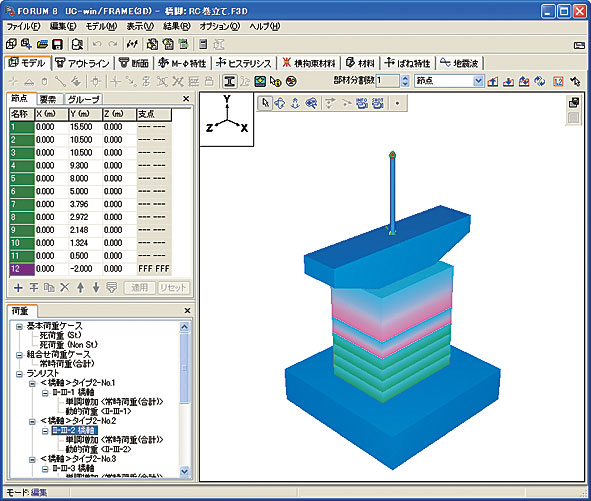Click the 適用 button
The width and height of the screenshot is (591, 501).
(x=139, y=288)
